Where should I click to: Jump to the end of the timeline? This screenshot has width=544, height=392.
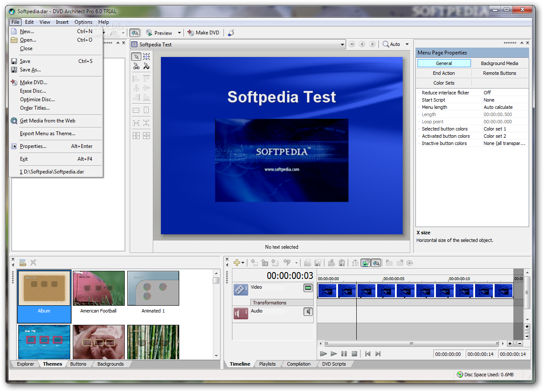click(x=378, y=354)
